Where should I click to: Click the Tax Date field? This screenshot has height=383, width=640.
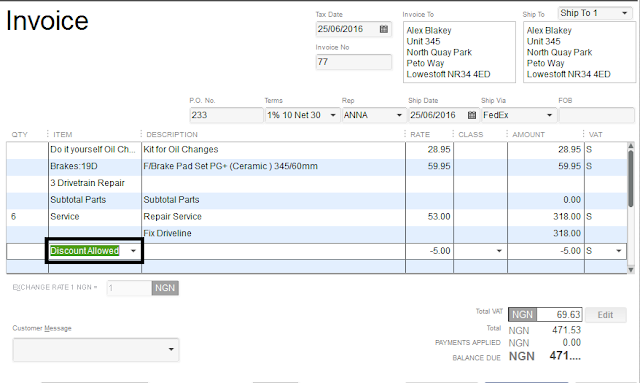coord(353,29)
